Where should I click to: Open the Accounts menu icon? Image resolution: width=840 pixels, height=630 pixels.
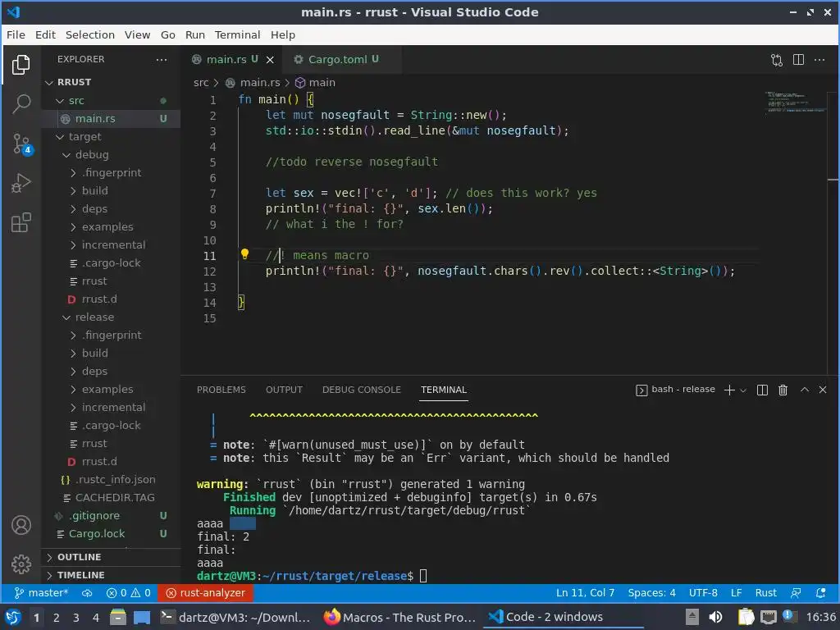21,525
